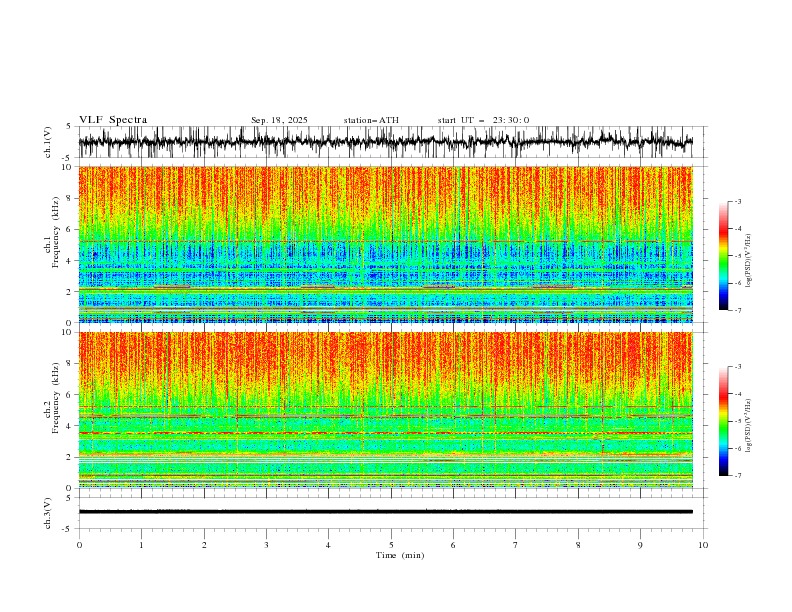Click the "start UT = 23:30:0" text
The width and height of the screenshot is (792, 612).
click(483, 120)
